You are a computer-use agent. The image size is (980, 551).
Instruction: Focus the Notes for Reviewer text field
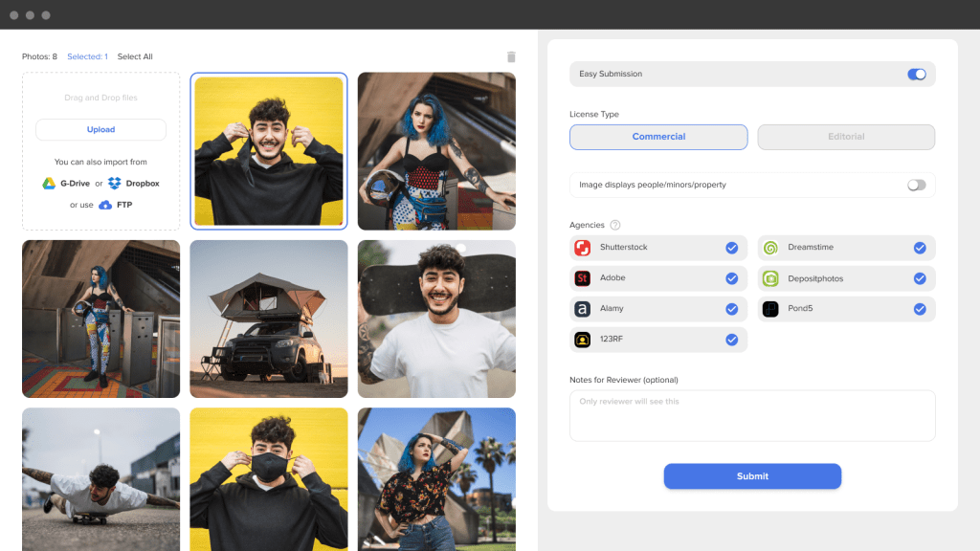(752, 415)
